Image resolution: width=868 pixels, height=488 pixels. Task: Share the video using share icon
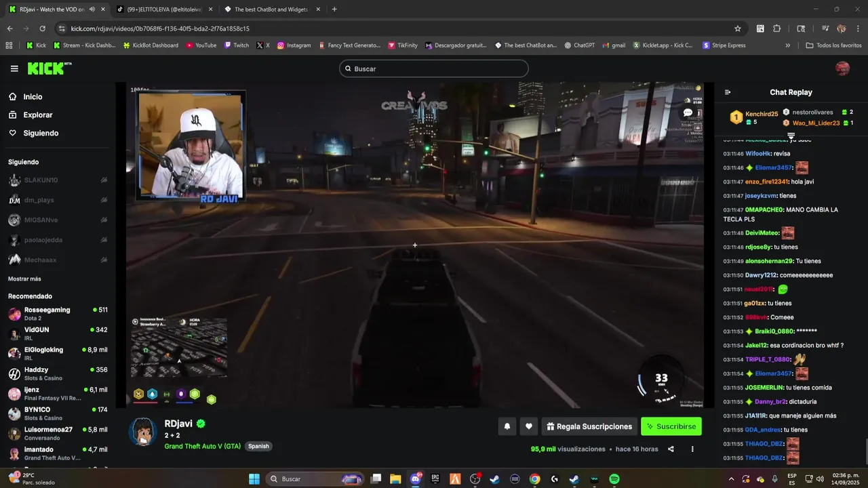point(671,449)
